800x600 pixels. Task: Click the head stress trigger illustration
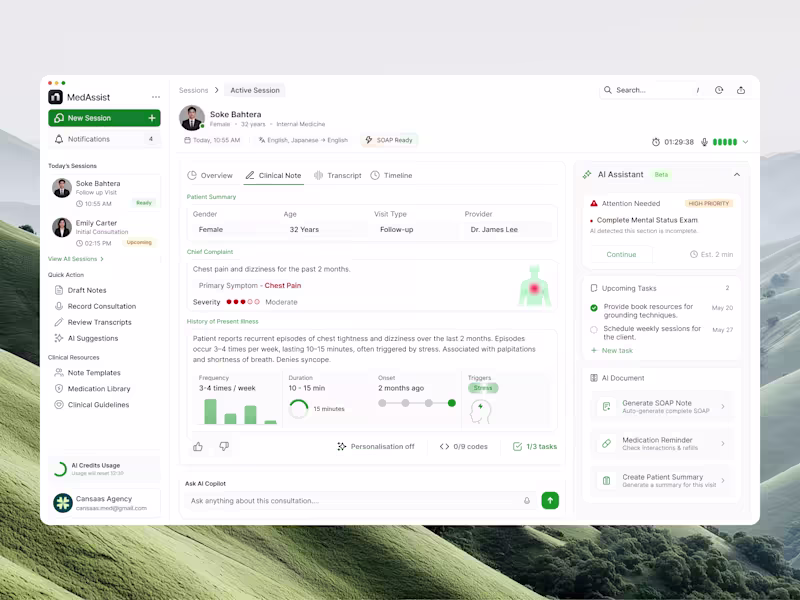click(481, 412)
